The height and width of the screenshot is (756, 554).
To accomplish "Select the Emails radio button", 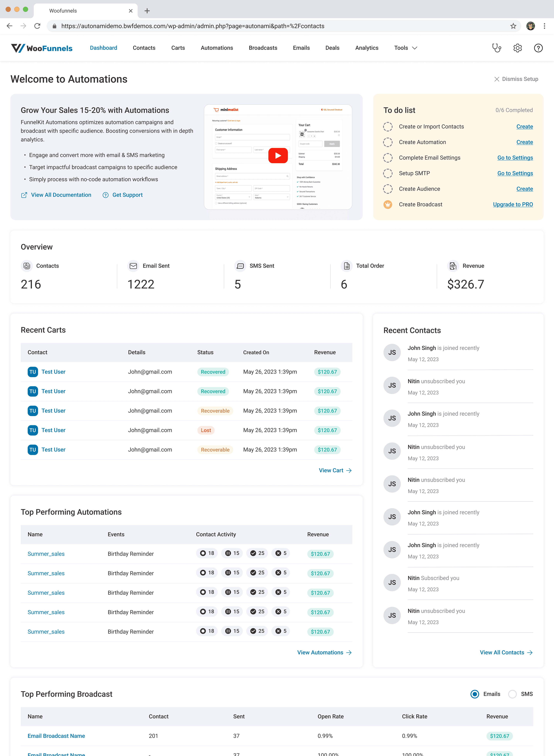I will 475,694.
